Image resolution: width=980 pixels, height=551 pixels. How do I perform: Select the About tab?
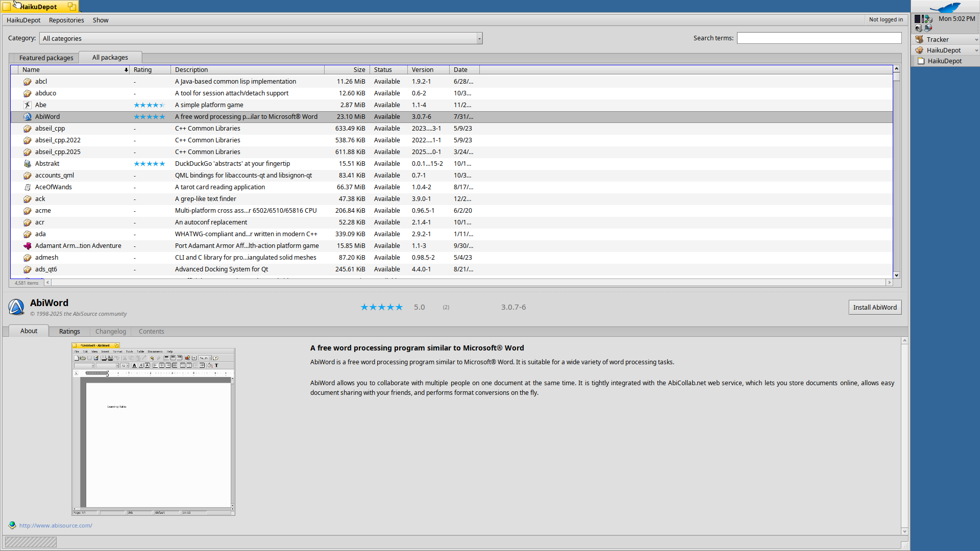(x=29, y=331)
